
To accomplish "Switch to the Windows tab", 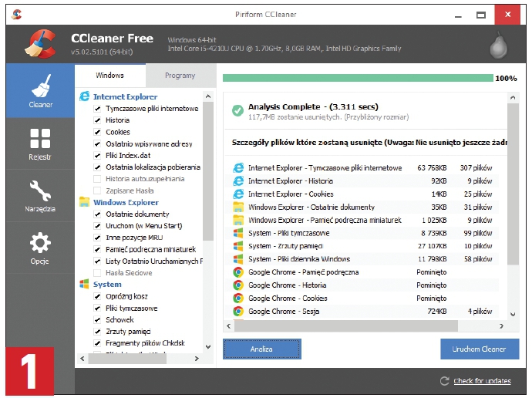I will click(x=110, y=76).
